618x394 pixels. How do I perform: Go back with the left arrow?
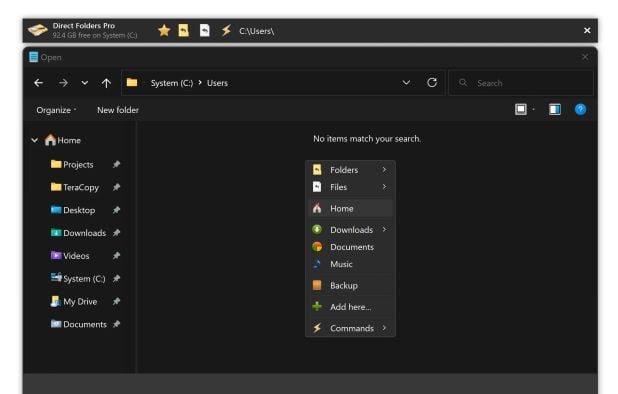[x=39, y=83]
